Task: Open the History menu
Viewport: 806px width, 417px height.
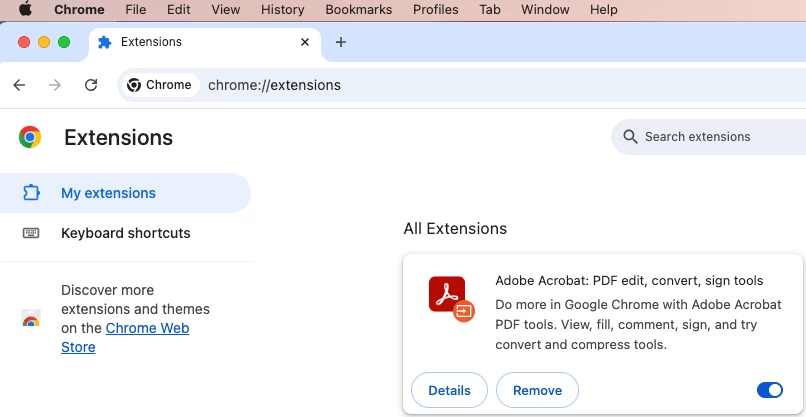Action: point(283,9)
